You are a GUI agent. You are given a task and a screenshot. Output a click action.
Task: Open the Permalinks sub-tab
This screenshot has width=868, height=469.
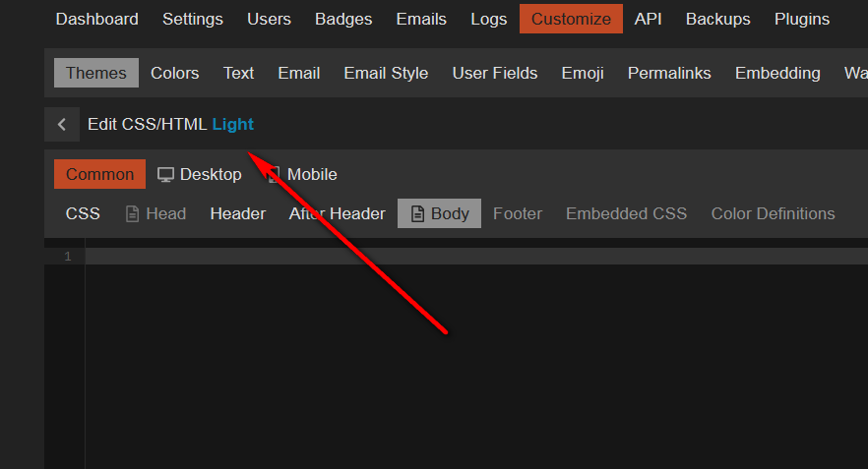coord(669,73)
